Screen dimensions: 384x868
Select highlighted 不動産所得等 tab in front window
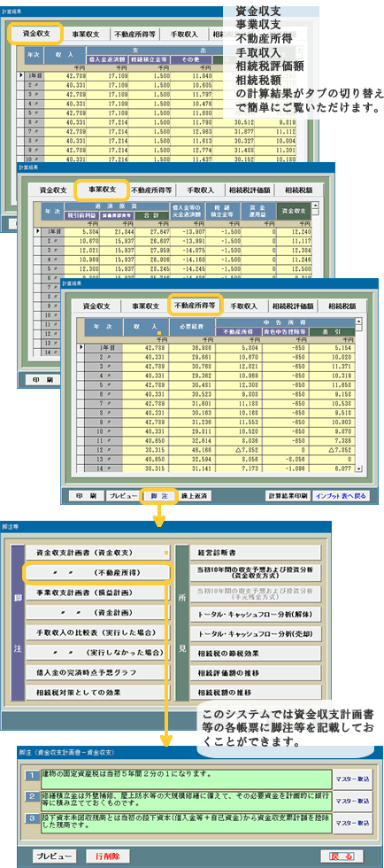(x=196, y=305)
